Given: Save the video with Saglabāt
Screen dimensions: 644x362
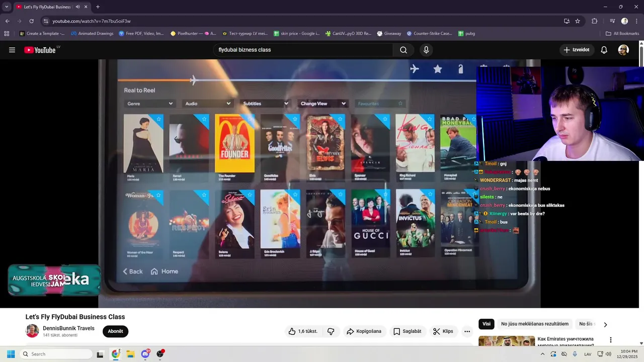Looking at the screenshot, I should (x=407, y=331).
